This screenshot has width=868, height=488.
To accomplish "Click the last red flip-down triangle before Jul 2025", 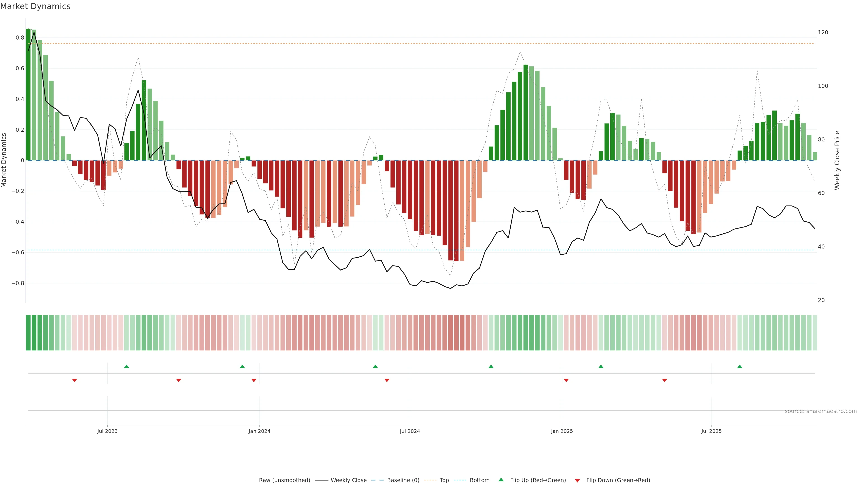I will click(x=665, y=380).
